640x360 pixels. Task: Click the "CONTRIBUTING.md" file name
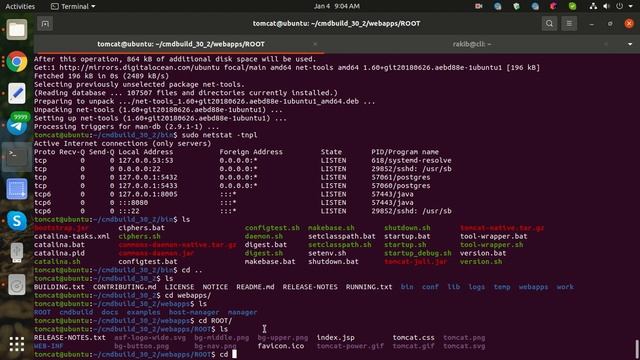click(124, 287)
